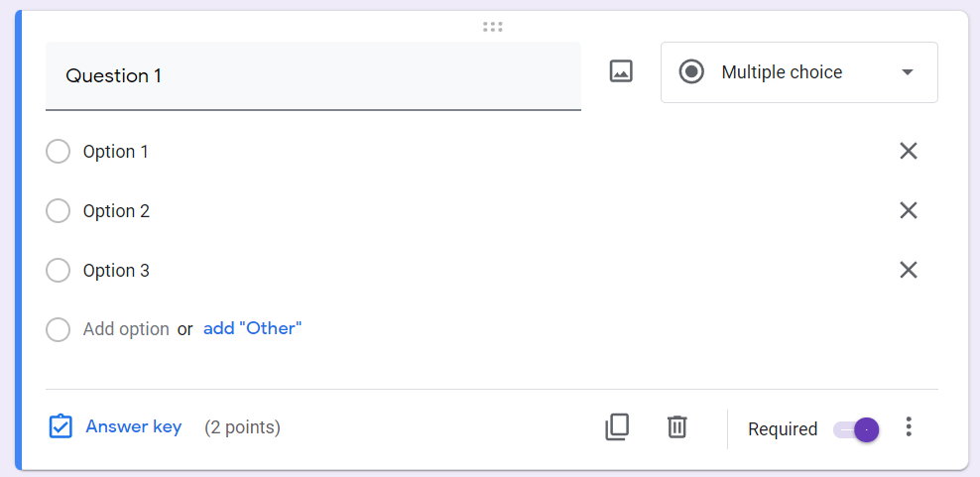The height and width of the screenshot is (477, 980).
Task: Click the Add option text field
Action: (x=126, y=329)
